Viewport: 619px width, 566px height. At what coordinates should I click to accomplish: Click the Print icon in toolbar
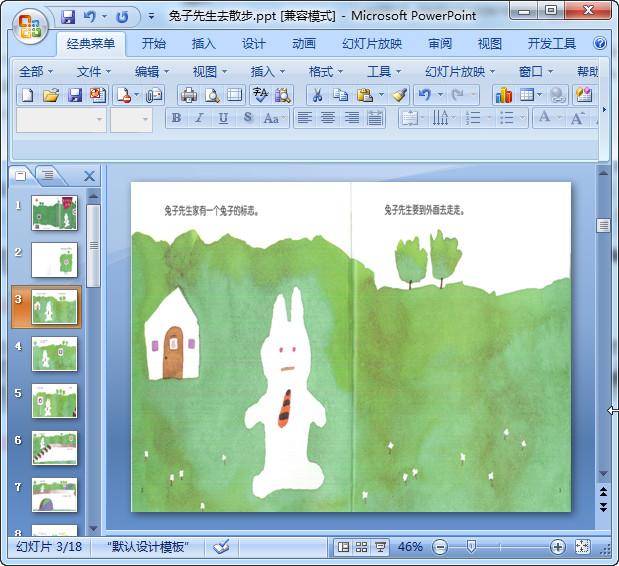(188, 95)
